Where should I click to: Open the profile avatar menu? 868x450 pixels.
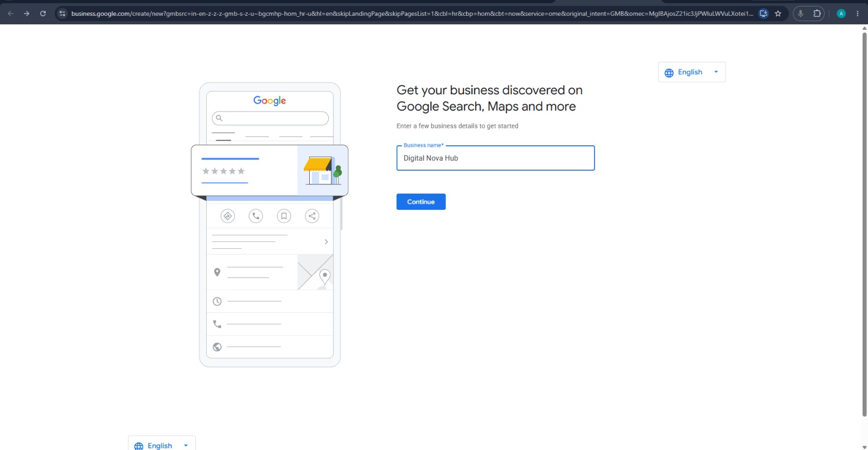click(841, 14)
